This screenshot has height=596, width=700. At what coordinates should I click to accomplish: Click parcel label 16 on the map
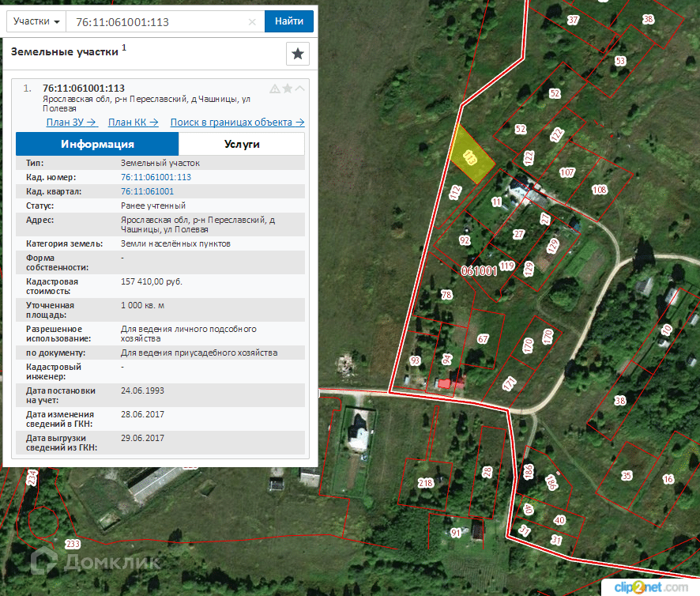[668, 479]
